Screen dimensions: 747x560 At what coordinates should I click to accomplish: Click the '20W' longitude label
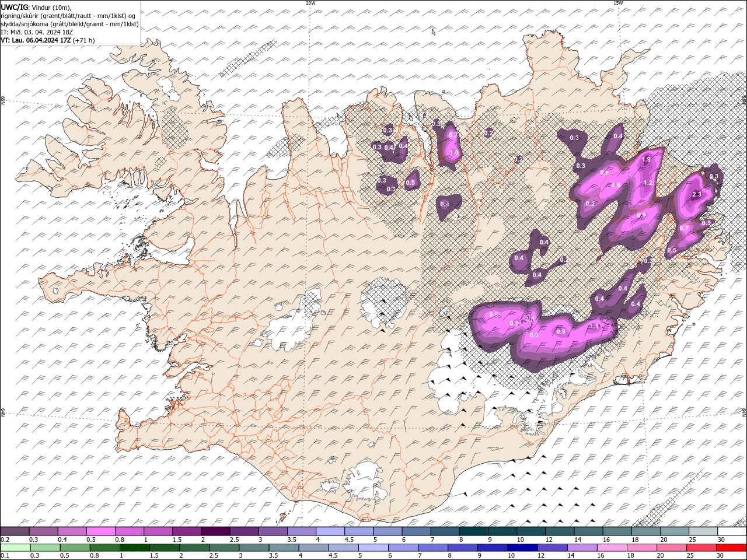[x=310, y=3]
